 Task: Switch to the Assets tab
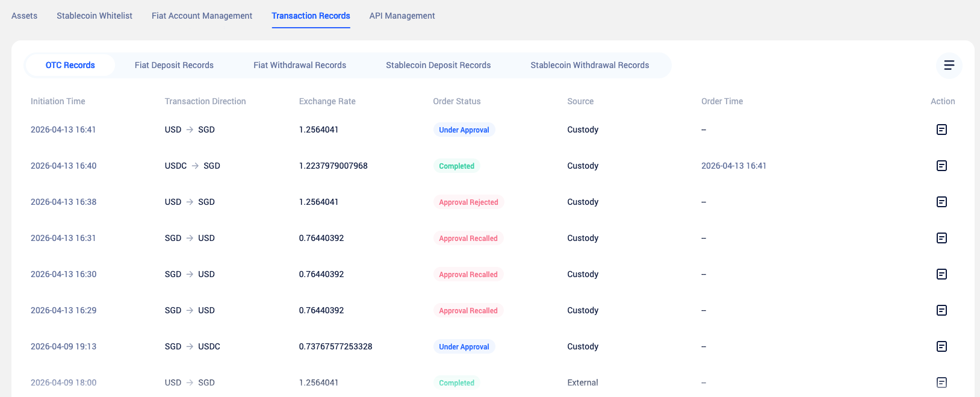[24, 16]
